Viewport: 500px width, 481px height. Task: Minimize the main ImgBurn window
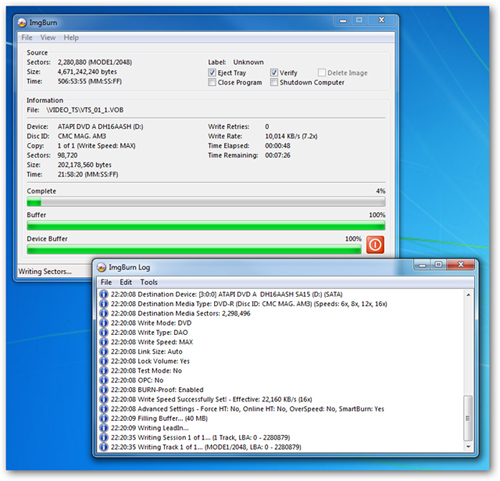pos(343,21)
